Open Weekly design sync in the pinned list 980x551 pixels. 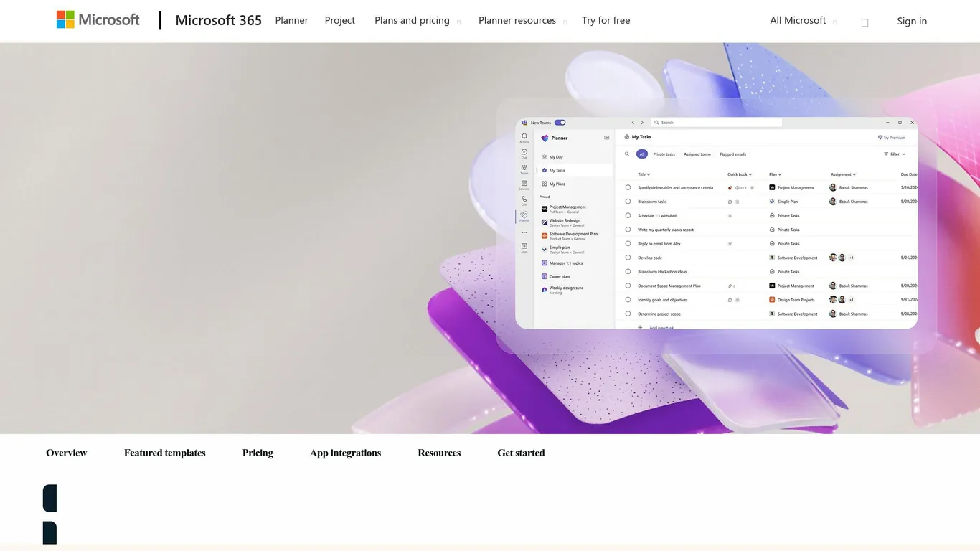[563, 289]
